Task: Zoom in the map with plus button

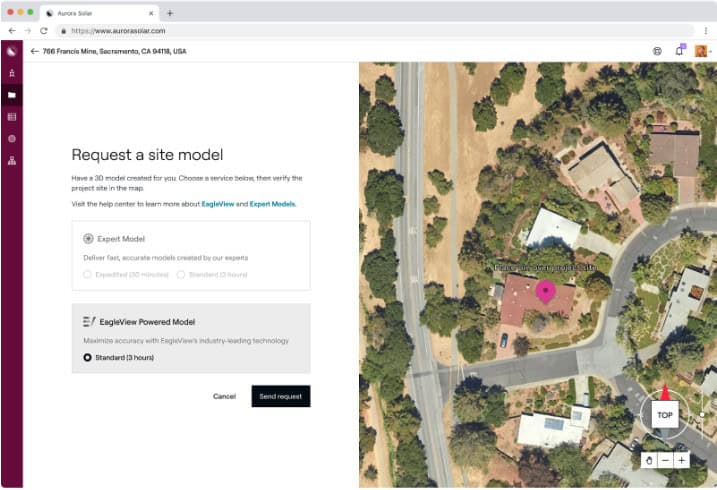Action: coord(681,460)
